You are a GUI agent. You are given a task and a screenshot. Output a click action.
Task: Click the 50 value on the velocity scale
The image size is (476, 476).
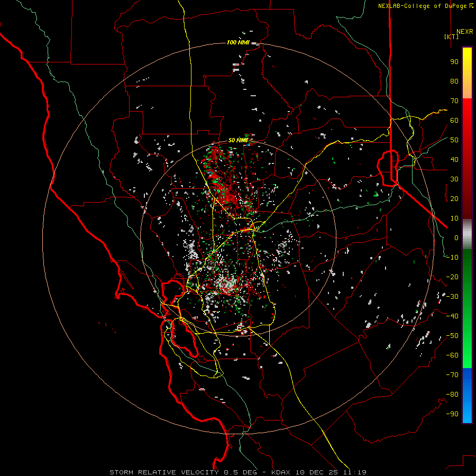click(454, 140)
